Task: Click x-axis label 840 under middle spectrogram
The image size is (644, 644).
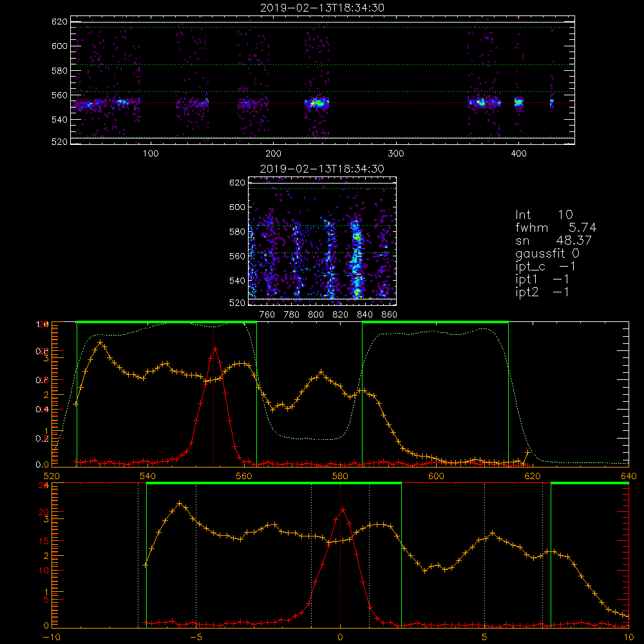Action: point(365,314)
